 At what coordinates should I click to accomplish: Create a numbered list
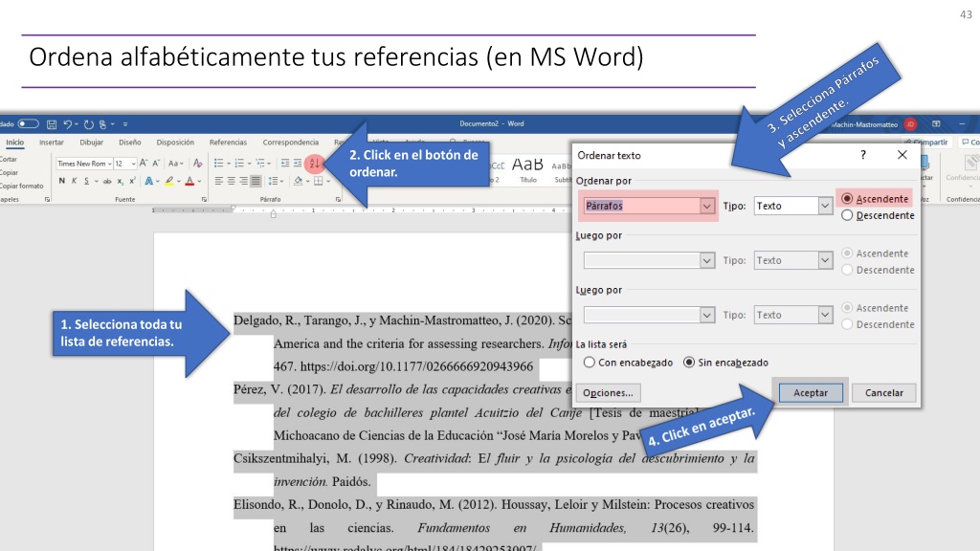[x=239, y=163]
